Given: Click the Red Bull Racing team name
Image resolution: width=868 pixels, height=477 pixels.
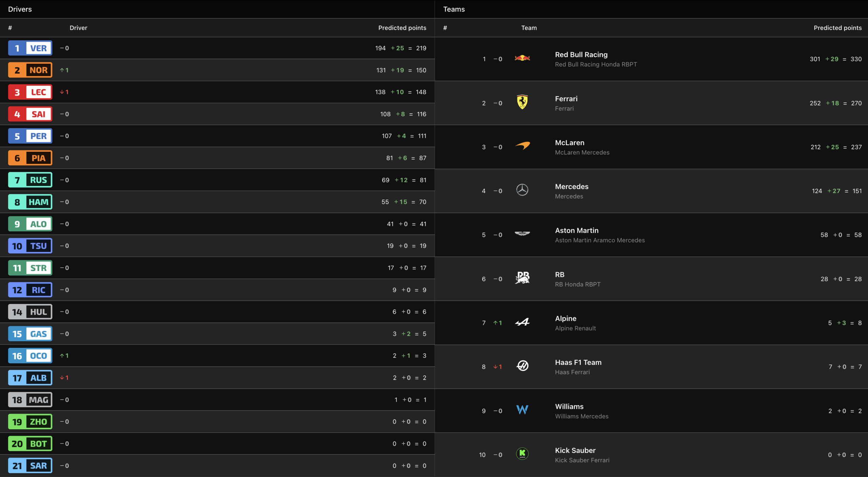Looking at the screenshot, I should (x=581, y=55).
